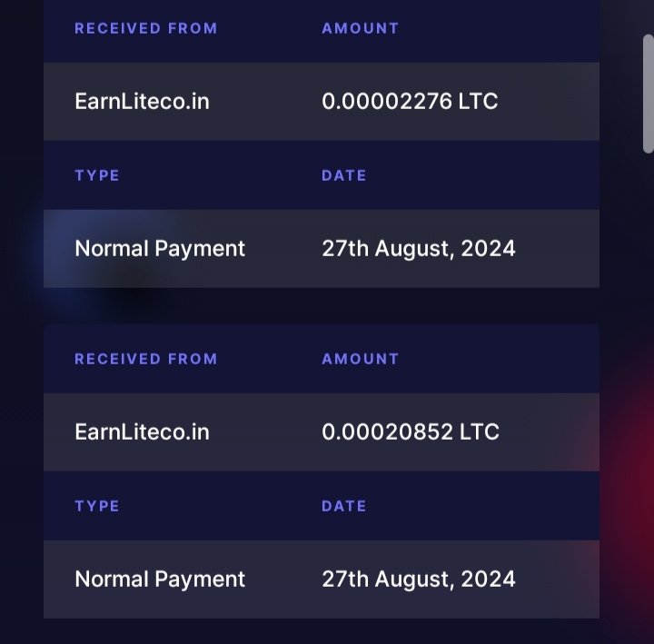
Task: Click the scrollbar track below the thumb
Action: pos(648,363)
